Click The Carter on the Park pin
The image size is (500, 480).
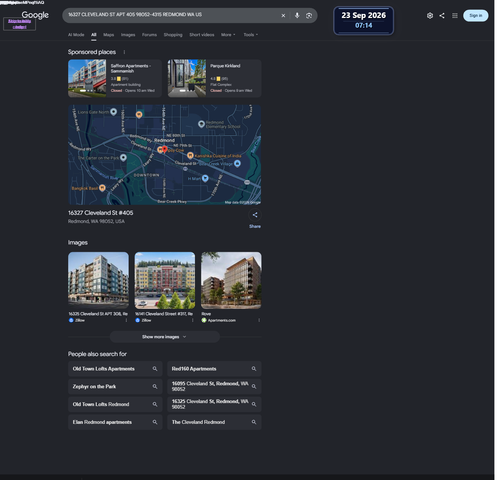[123, 157]
